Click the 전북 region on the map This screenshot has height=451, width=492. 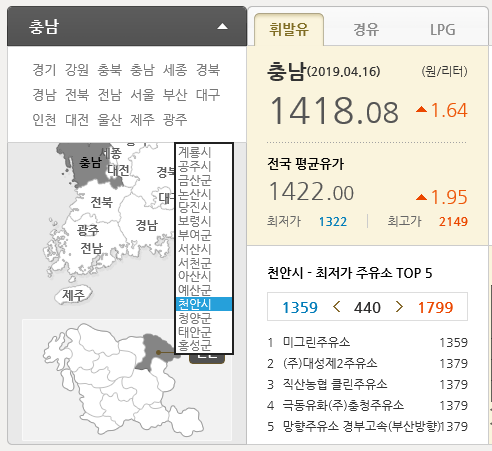coord(101,202)
